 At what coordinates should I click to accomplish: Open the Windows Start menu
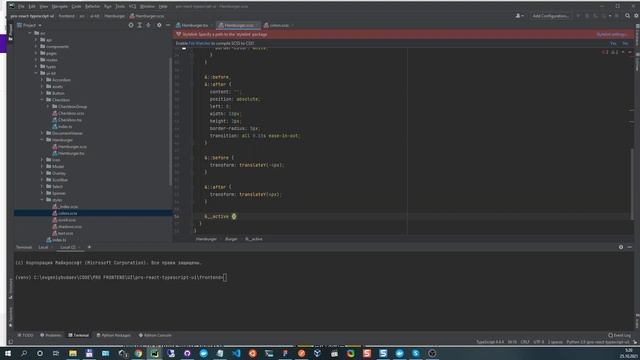pos(7,353)
